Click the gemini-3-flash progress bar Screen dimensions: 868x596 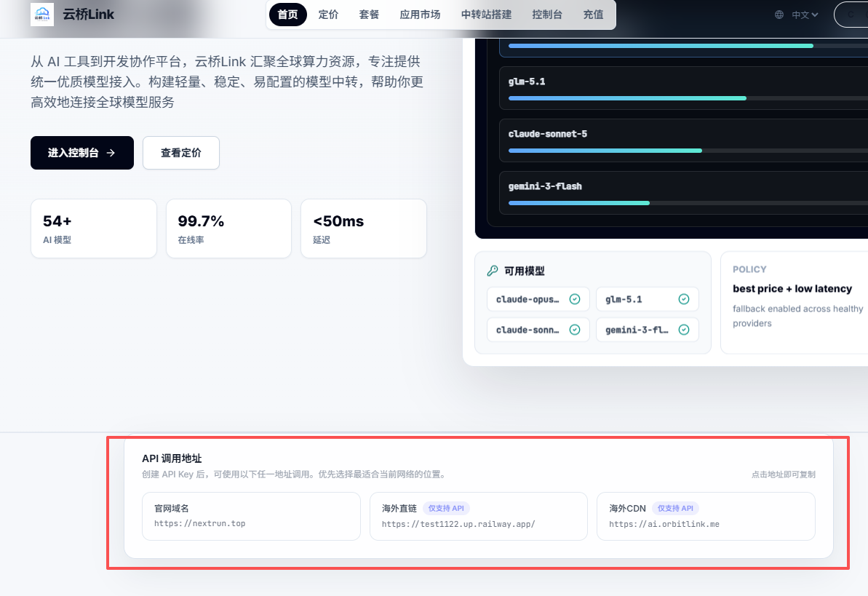point(688,203)
